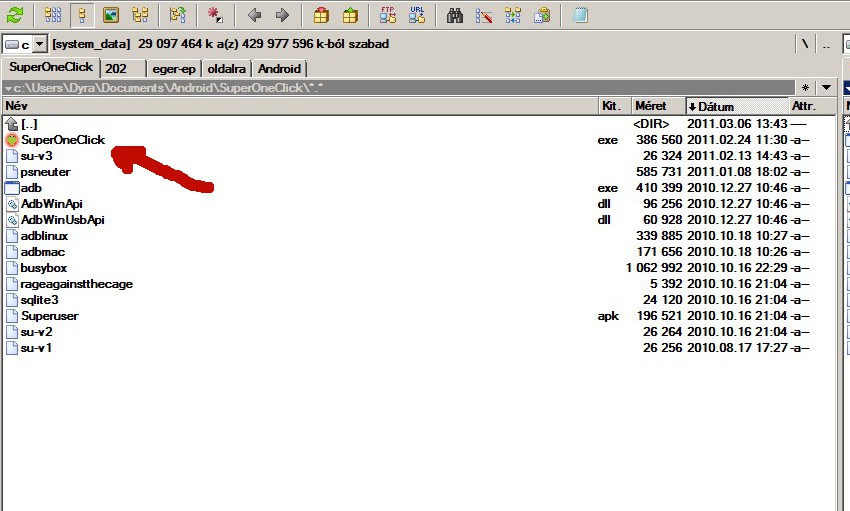Screen dimensions: 850x511
Task: Refresh the source panel with green arrows icon
Action: [15, 15]
